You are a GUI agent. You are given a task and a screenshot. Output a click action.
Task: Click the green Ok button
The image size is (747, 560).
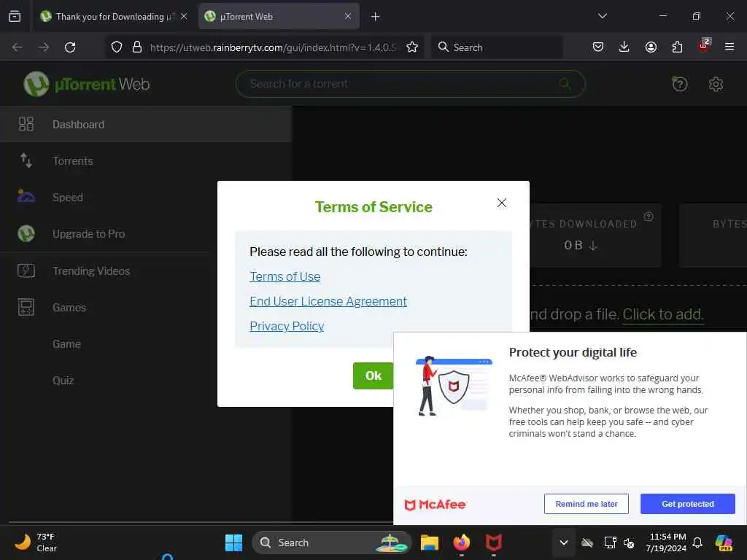pos(373,376)
